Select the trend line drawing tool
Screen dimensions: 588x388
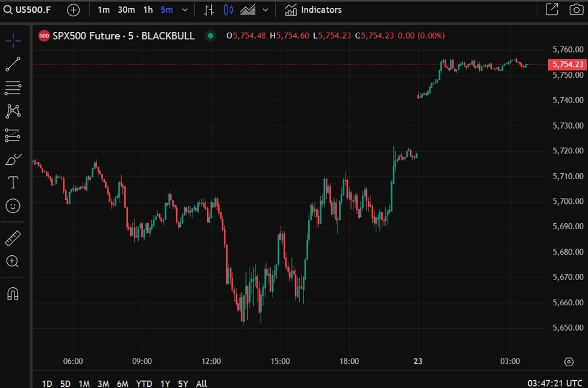click(x=13, y=64)
